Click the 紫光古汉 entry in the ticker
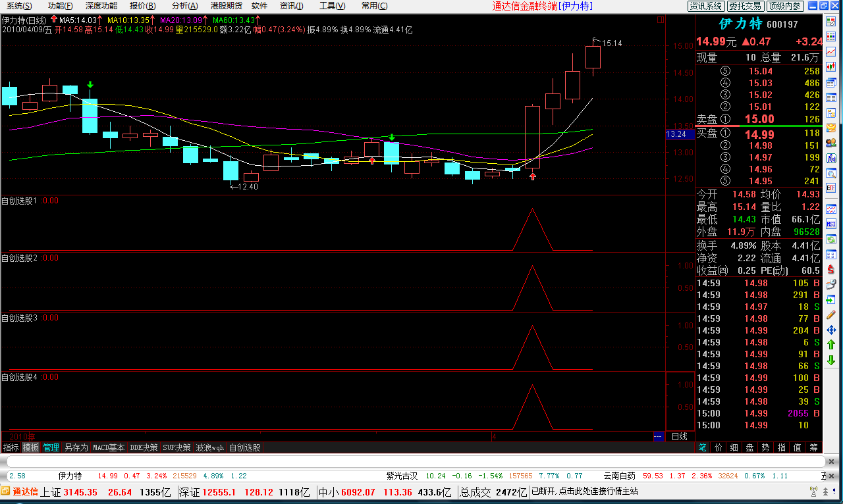The height and width of the screenshot is (504, 843). [402, 476]
